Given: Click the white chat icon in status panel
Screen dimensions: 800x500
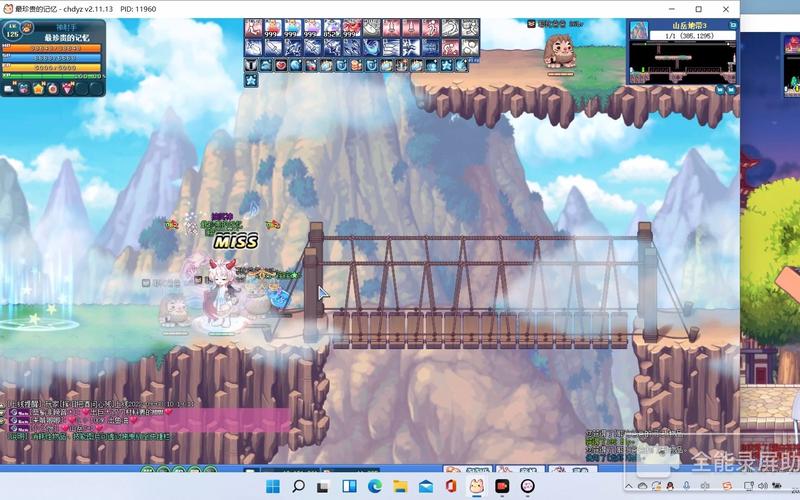Looking at the screenshot, I should coord(9,89).
